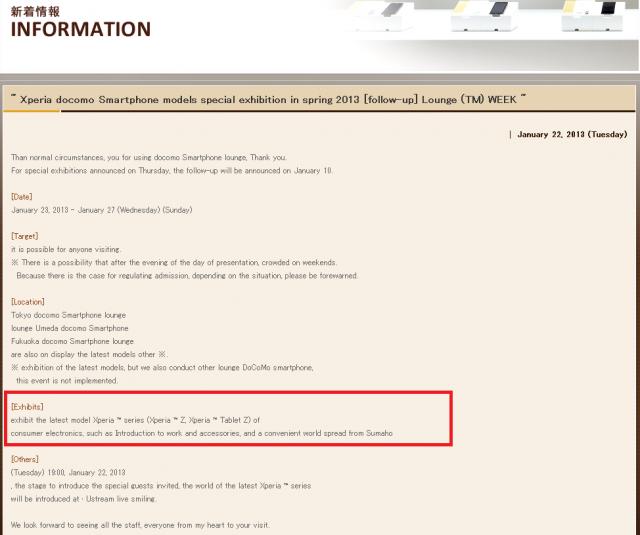Image resolution: width=640 pixels, height=535 pixels.
Task: Click the [Target] section label
Action: click(x=25, y=236)
